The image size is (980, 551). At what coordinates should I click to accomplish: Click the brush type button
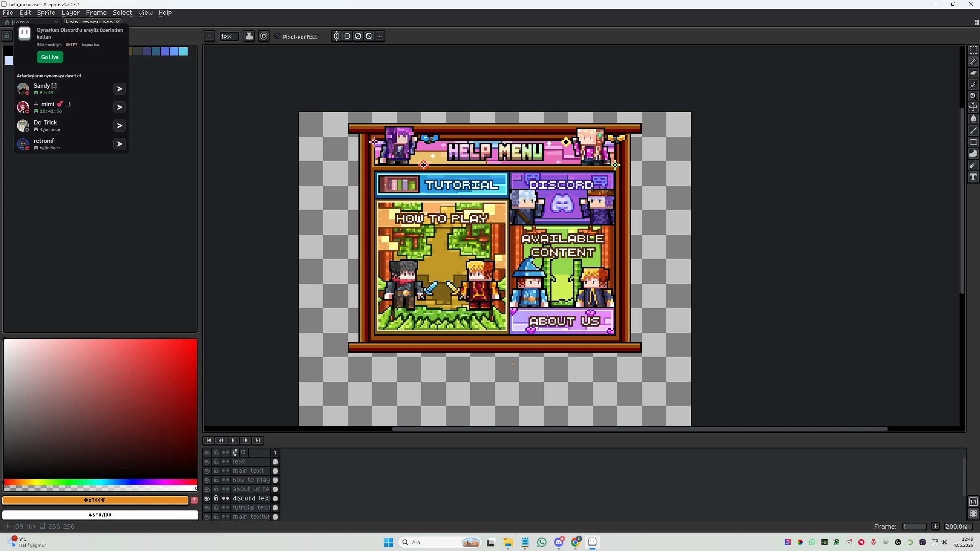209,36
